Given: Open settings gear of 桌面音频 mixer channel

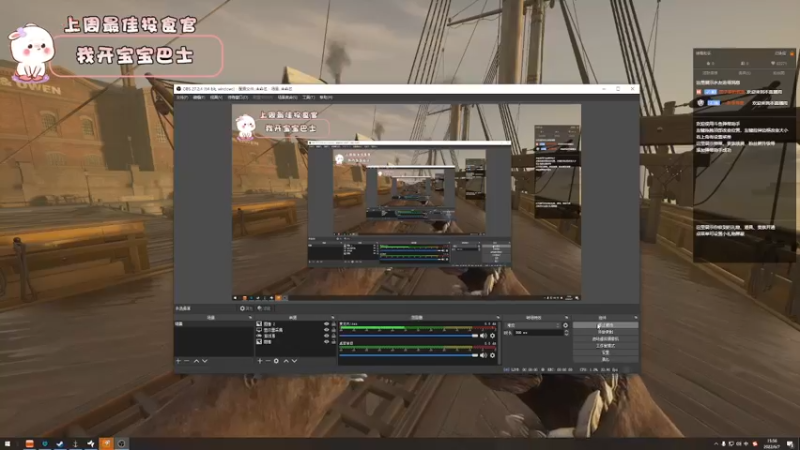Looking at the screenshot, I should click(492, 355).
